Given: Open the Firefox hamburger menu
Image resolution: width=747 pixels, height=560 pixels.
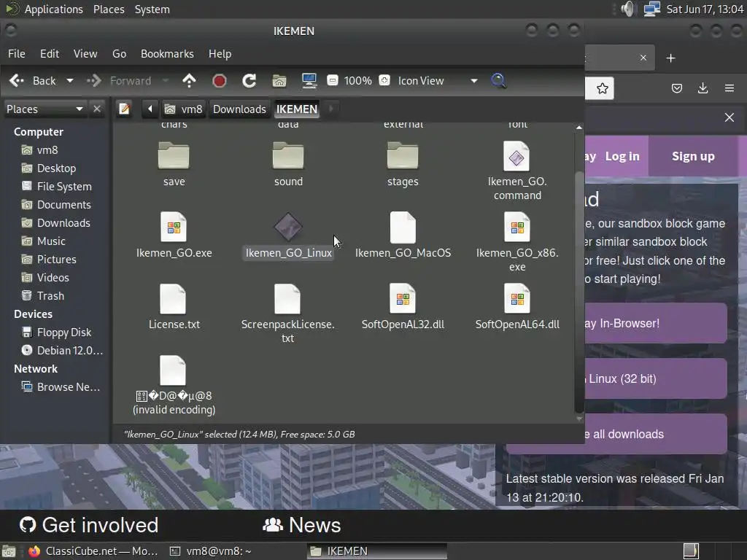Looking at the screenshot, I should (x=729, y=88).
